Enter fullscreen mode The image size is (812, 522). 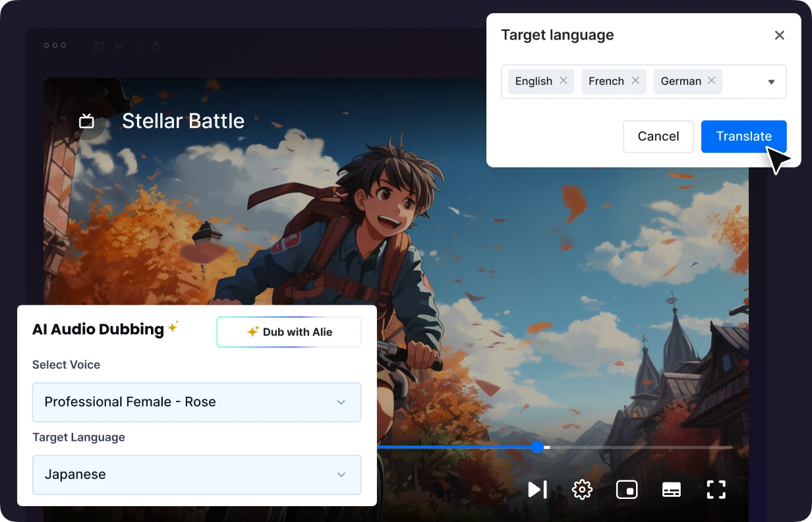click(x=716, y=490)
